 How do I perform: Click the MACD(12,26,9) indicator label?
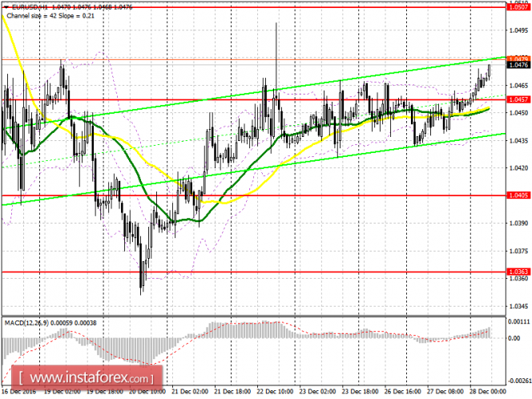[x=26, y=323]
